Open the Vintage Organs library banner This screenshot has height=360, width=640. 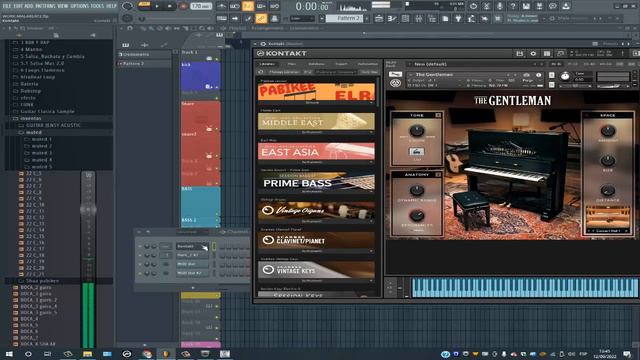(x=316, y=211)
